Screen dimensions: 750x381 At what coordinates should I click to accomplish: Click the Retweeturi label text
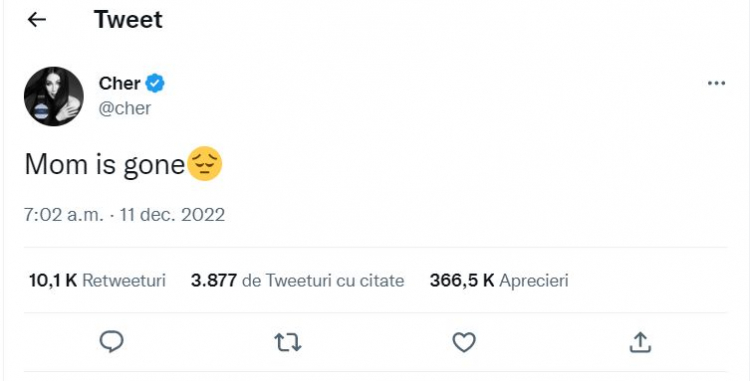point(124,280)
